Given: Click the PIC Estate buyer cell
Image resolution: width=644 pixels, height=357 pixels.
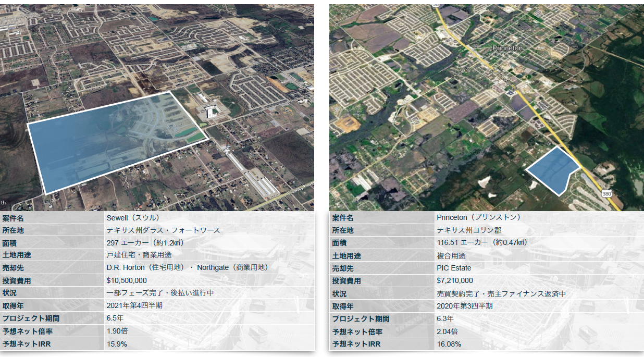Looking at the screenshot, I should (x=454, y=268).
